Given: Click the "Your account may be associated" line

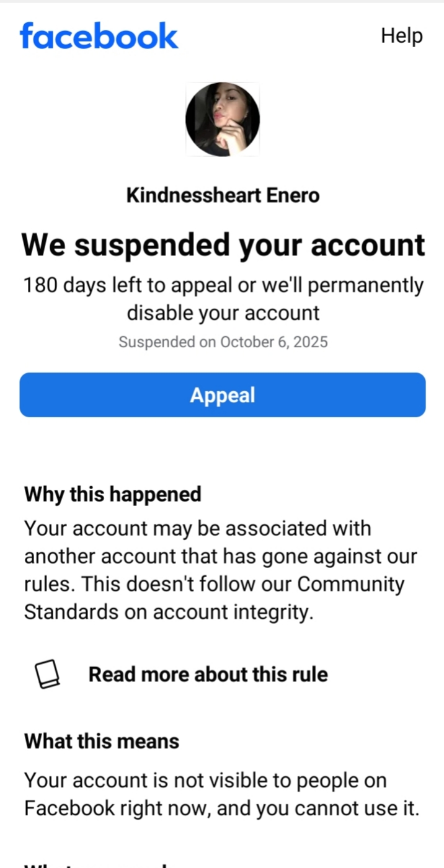Looking at the screenshot, I should [x=197, y=529].
